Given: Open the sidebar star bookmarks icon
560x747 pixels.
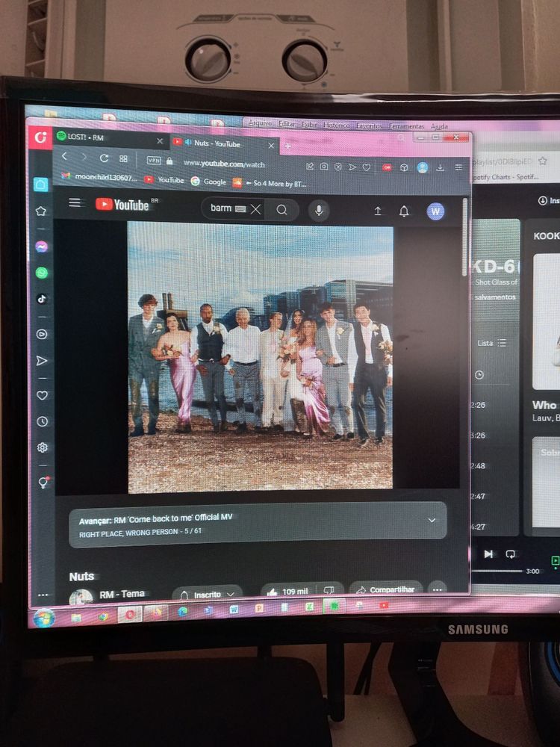Looking at the screenshot, I should point(41,211).
